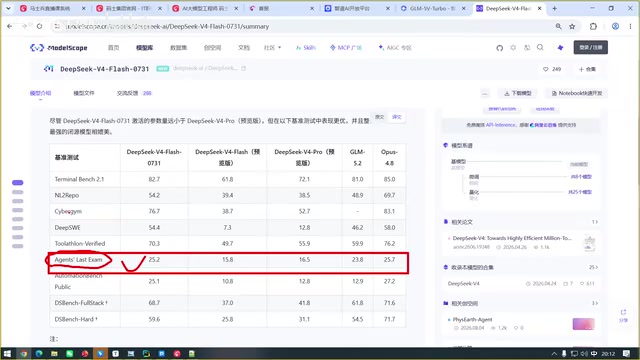Viewport: 640px width, 360px height.
Task: Open the MCP 广场 nav item
Action: pos(346,48)
